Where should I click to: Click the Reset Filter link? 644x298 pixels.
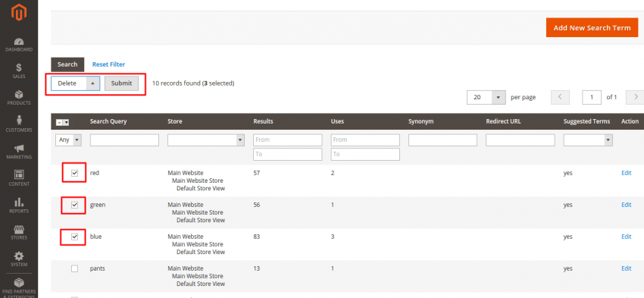coord(108,64)
